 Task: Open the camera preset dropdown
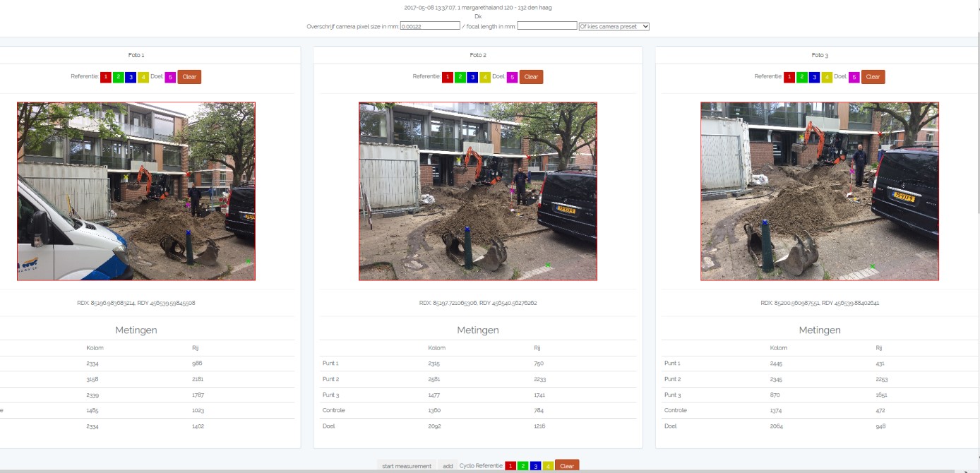(x=614, y=26)
